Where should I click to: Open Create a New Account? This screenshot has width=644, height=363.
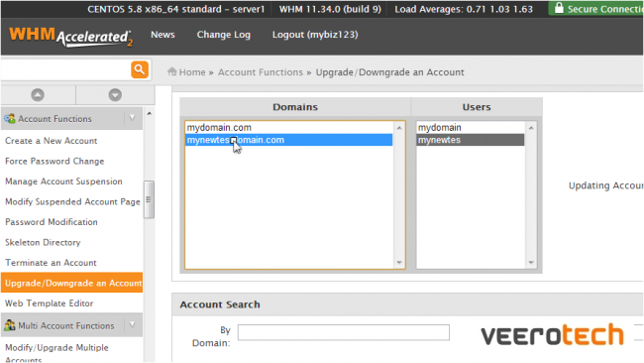pyautogui.click(x=51, y=141)
